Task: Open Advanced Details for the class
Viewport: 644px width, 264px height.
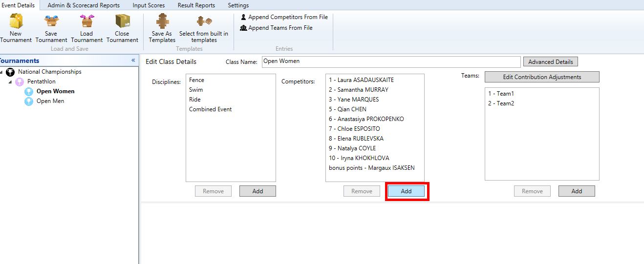Action: coord(551,62)
